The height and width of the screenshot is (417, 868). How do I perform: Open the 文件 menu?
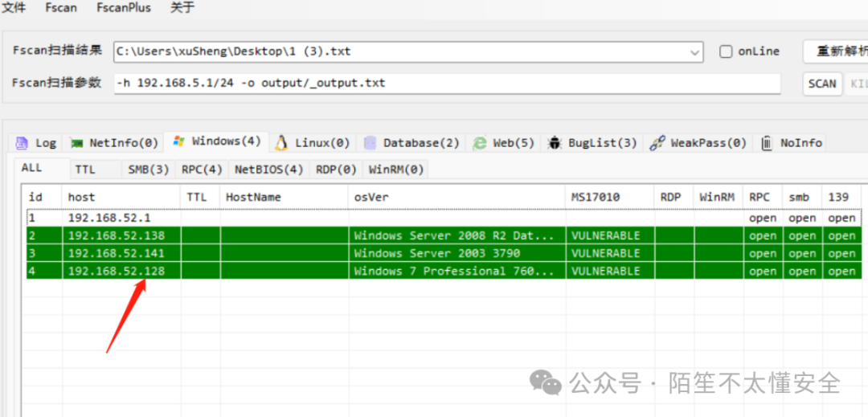tap(14, 8)
